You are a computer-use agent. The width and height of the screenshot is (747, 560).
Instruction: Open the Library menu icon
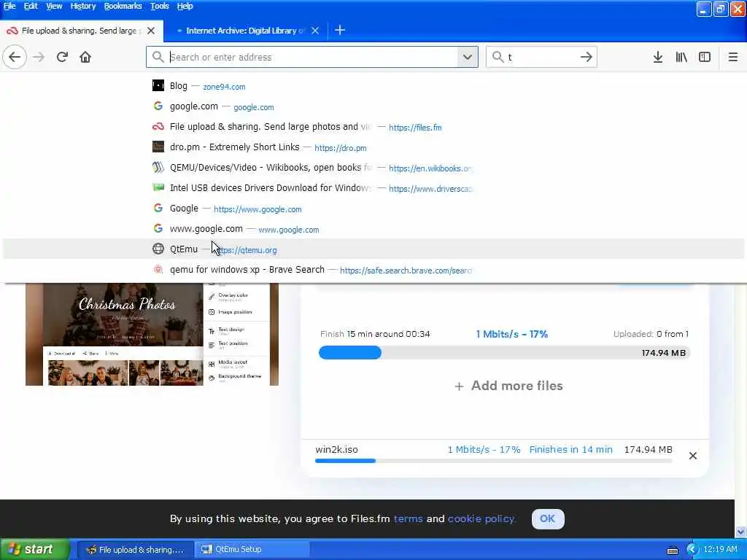tap(681, 57)
